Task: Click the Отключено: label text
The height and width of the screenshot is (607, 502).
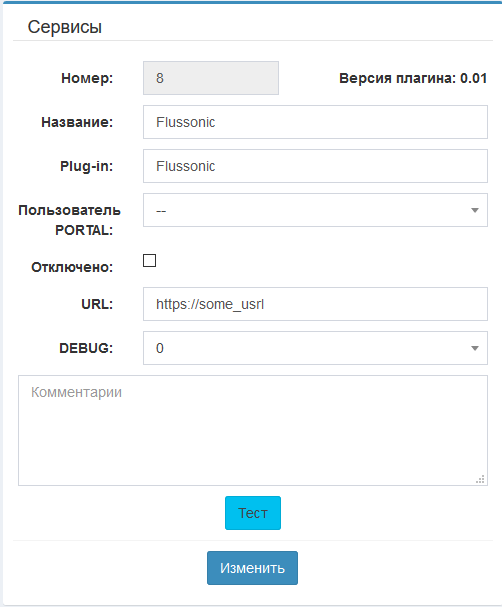Action: point(72,267)
